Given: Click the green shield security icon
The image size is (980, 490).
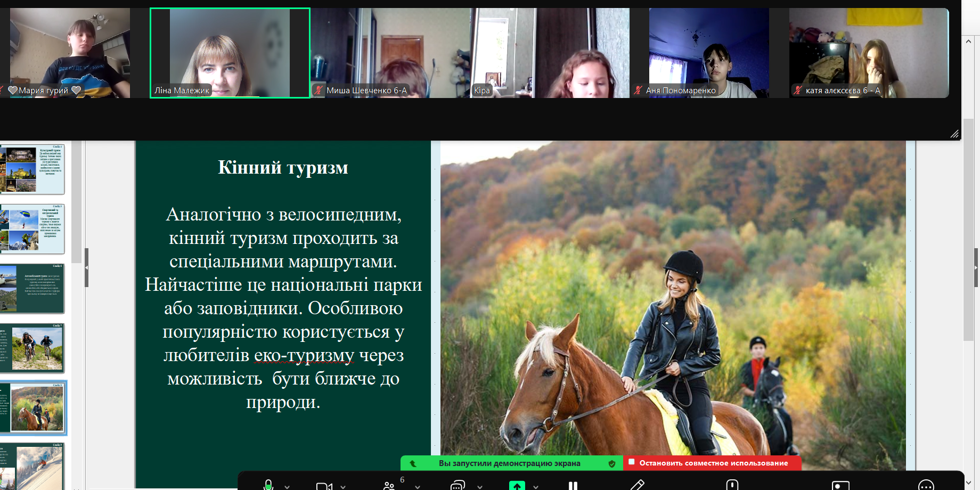Looking at the screenshot, I should [x=612, y=463].
